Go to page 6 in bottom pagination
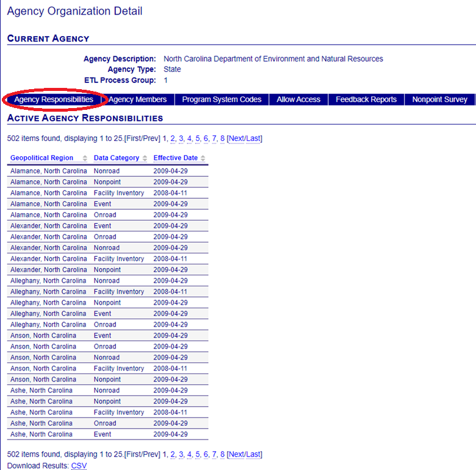476x470 pixels. click(x=206, y=454)
